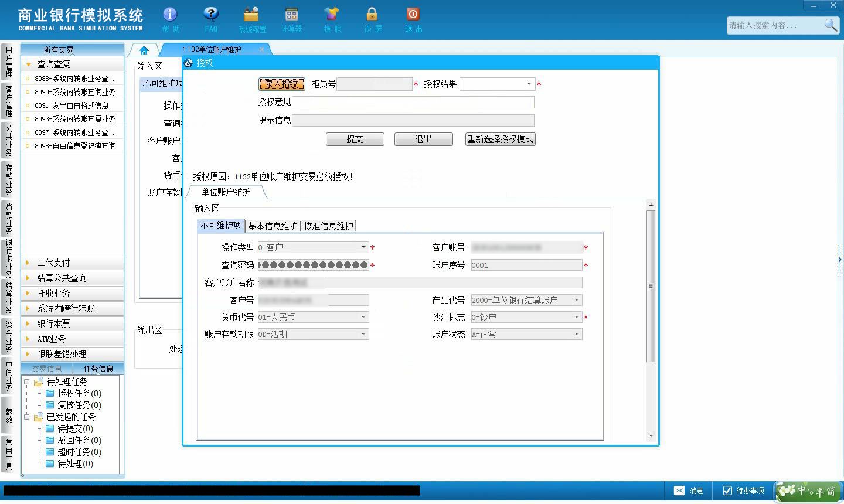Lock screen with 锁屏 icon
The height and width of the screenshot is (504, 844).
point(372,19)
